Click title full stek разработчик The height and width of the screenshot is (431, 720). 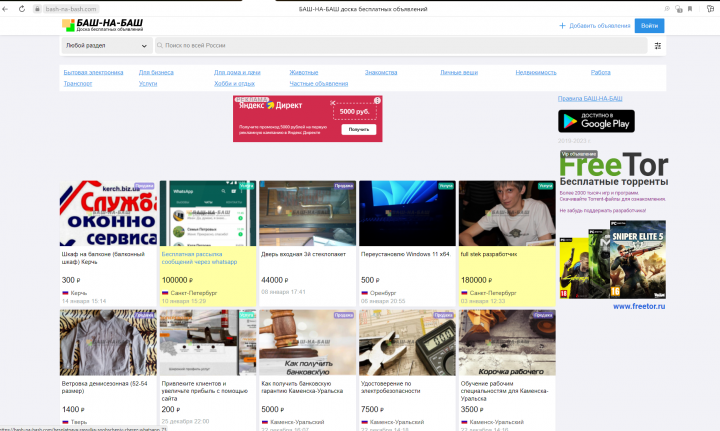pos(489,254)
